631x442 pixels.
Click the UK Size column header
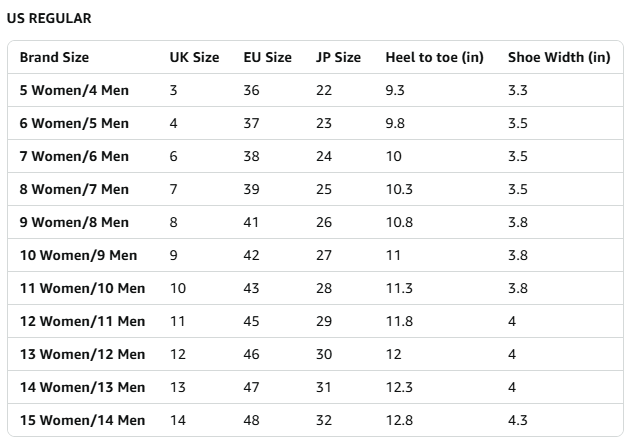(x=194, y=57)
